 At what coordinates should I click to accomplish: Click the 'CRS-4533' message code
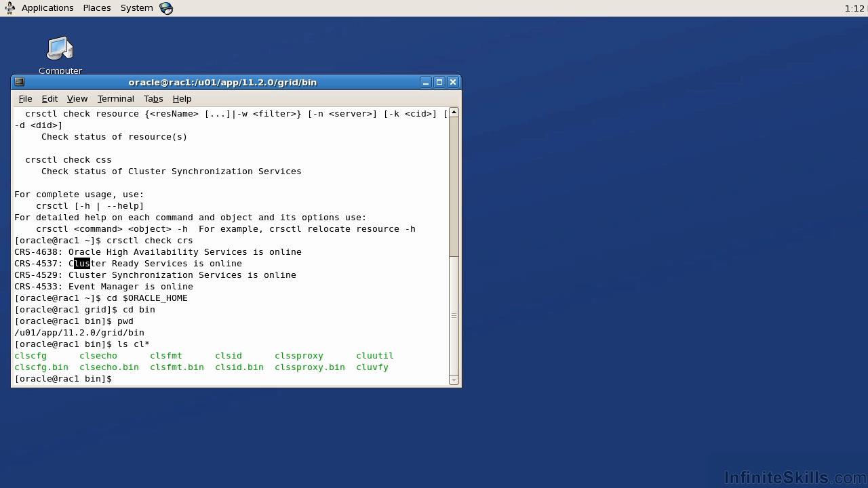coord(36,287)
